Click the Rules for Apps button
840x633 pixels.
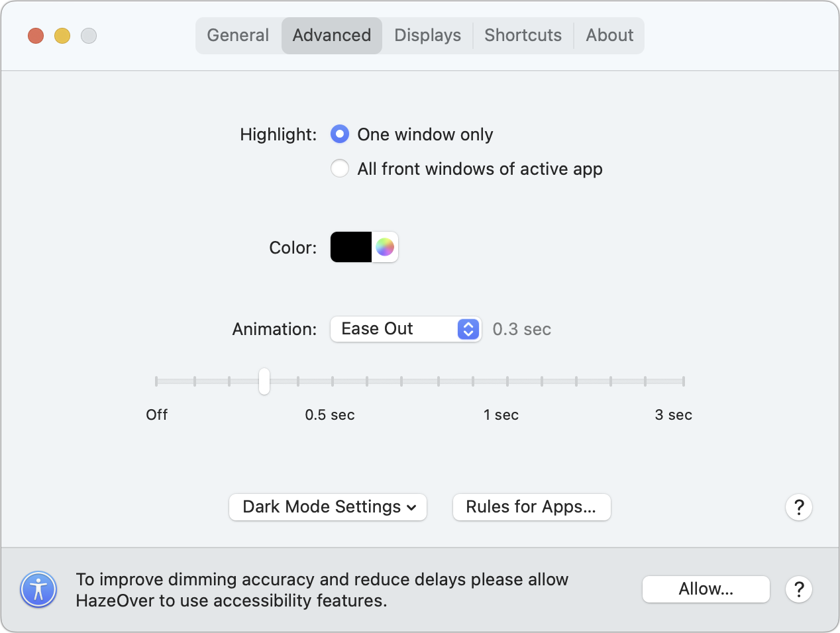tap(531, 507)
